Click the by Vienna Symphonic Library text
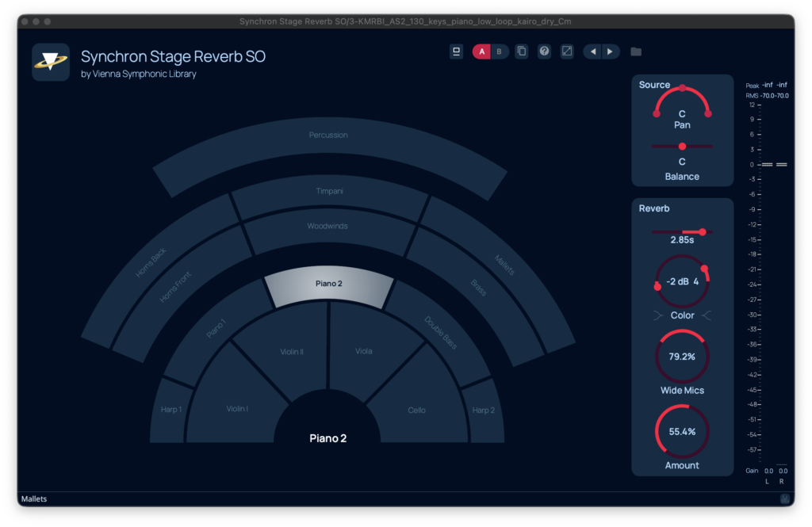This screenshot has width=812, height=527. 138,74
